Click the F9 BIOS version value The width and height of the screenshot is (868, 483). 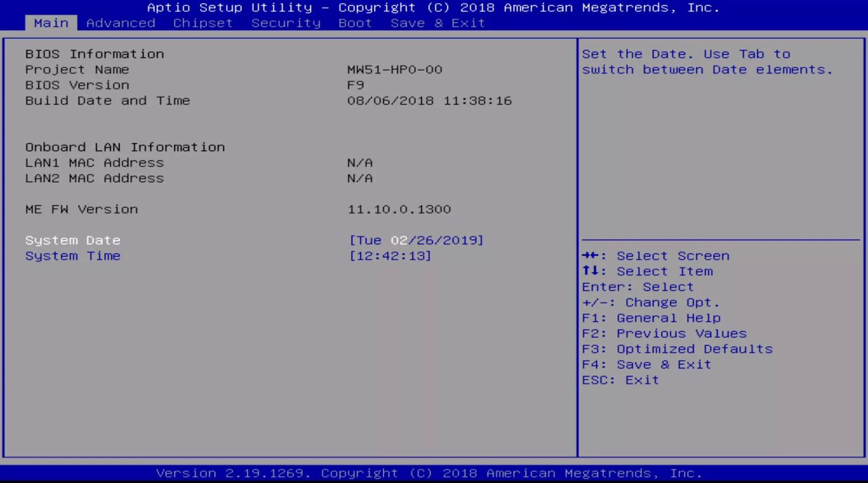355,85
